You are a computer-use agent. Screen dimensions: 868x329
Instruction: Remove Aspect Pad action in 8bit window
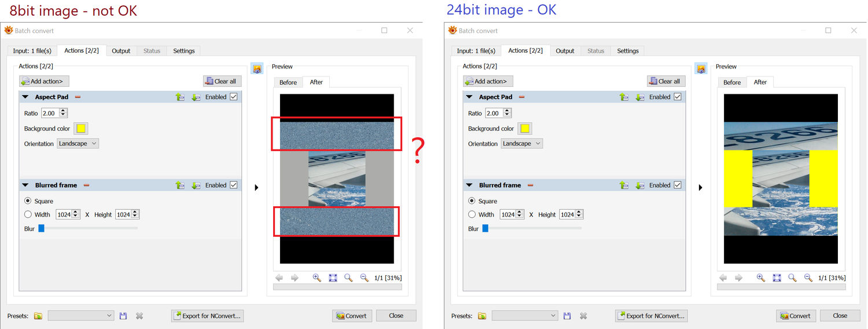(x=78, y=97)
